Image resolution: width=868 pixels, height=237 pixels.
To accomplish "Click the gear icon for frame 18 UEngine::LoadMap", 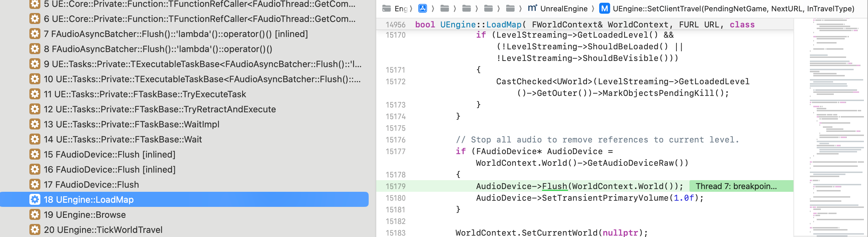I will click(35, 199).
